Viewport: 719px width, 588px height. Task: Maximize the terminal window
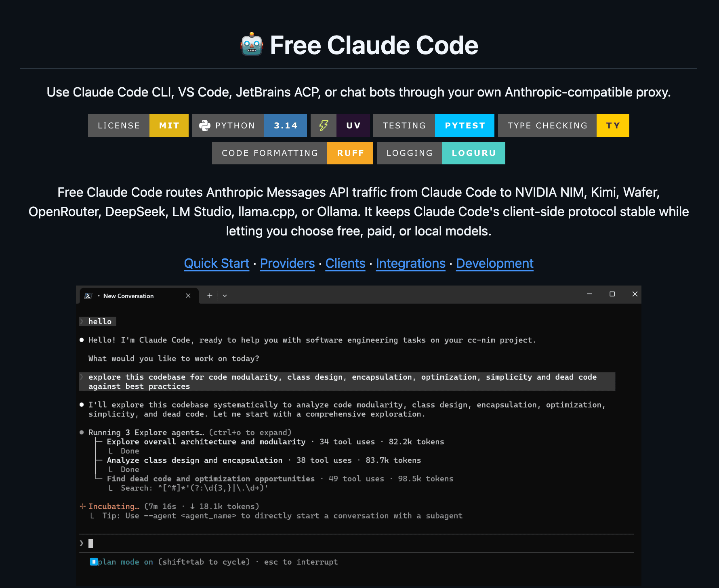pyautogui.click(x=612, y=294)
